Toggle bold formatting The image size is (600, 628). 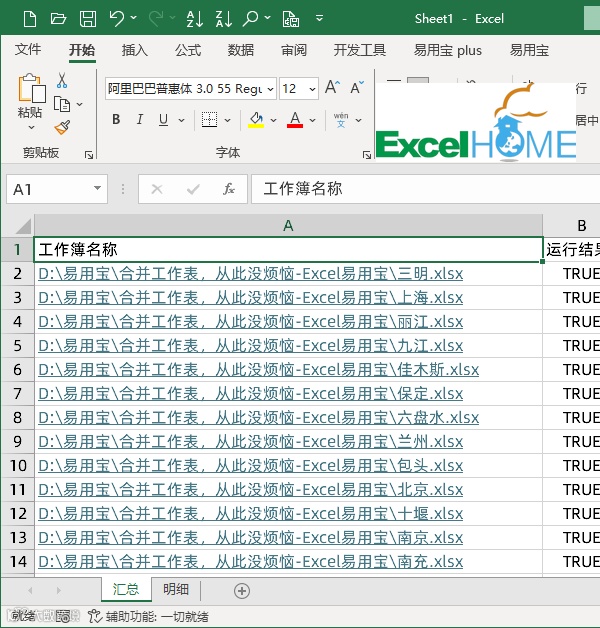click(116, 119)
